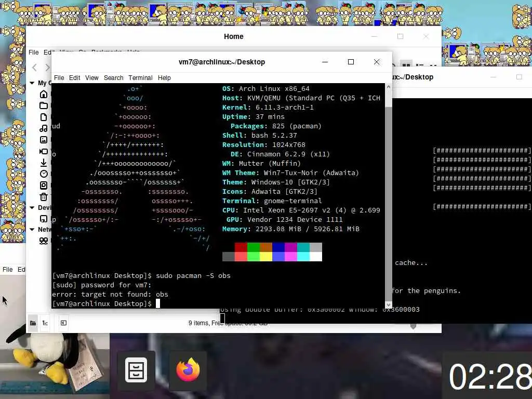
Task: Select Documents page icon in sidebar
Action: [x=44, y=117]
